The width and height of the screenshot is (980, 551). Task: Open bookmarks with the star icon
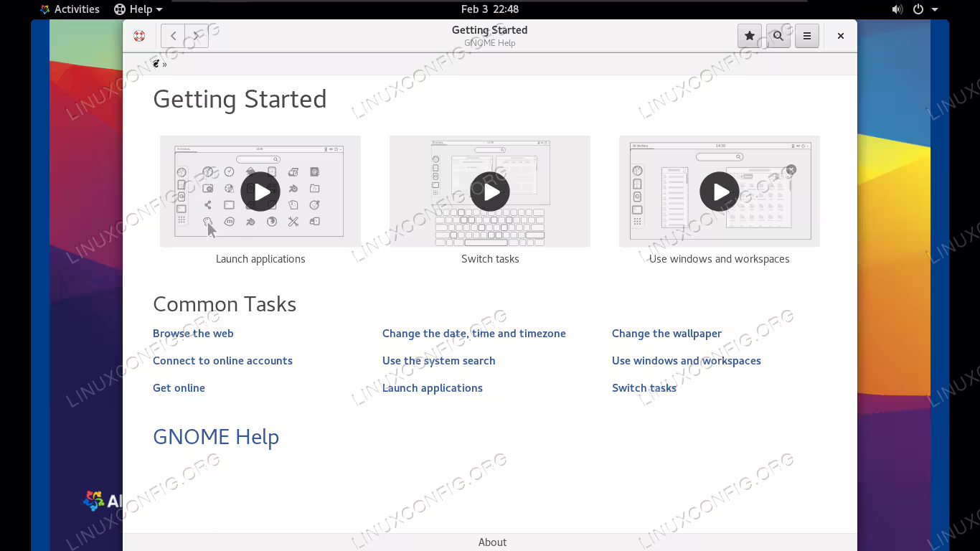(x=750, y=36)
